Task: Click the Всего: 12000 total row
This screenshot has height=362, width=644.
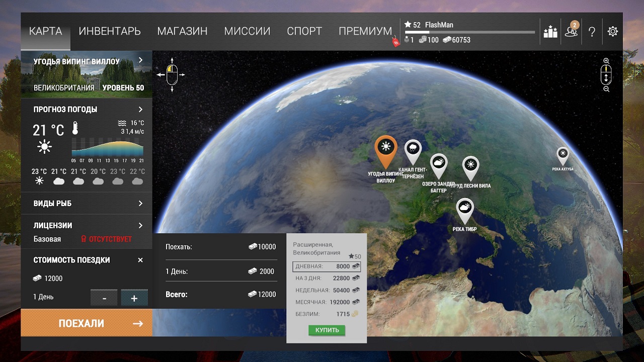Action: click(x=221, y=294)
